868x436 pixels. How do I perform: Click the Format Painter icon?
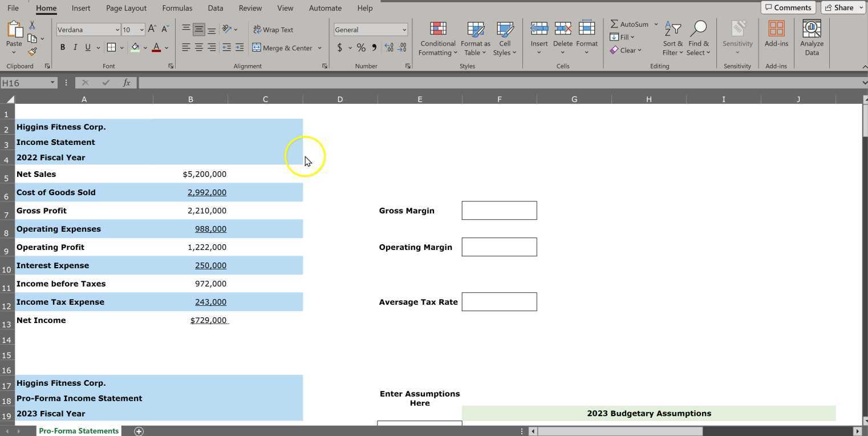point(33,51)
